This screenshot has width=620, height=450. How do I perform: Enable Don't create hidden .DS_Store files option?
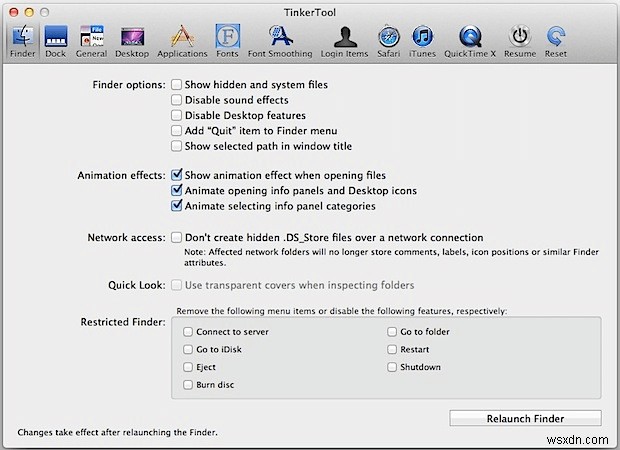click(176, 238)
